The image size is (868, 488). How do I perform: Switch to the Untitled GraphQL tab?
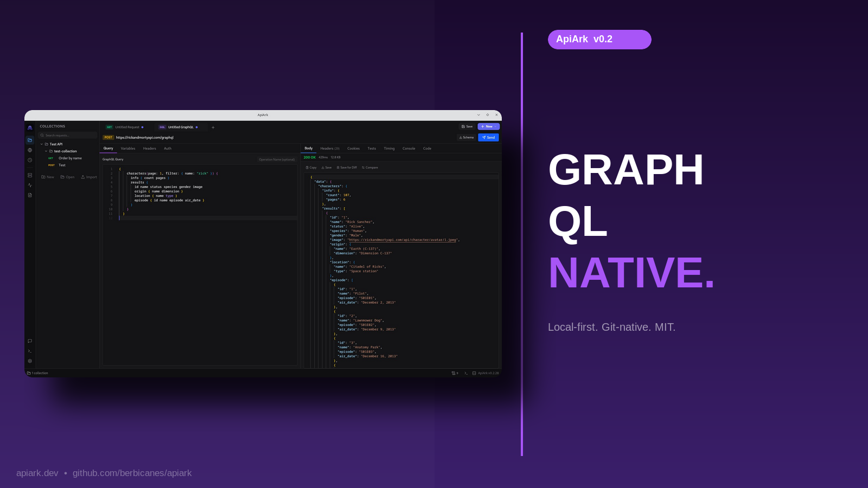180,127
